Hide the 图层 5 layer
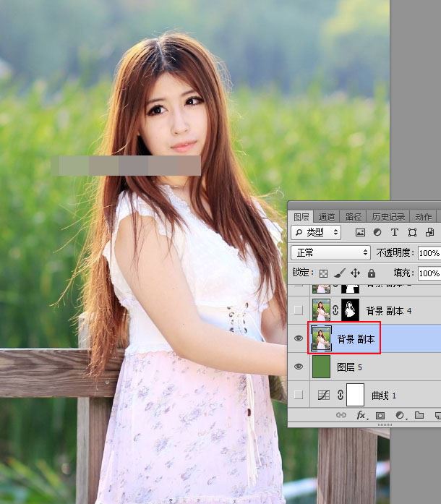 coord(299,367)
